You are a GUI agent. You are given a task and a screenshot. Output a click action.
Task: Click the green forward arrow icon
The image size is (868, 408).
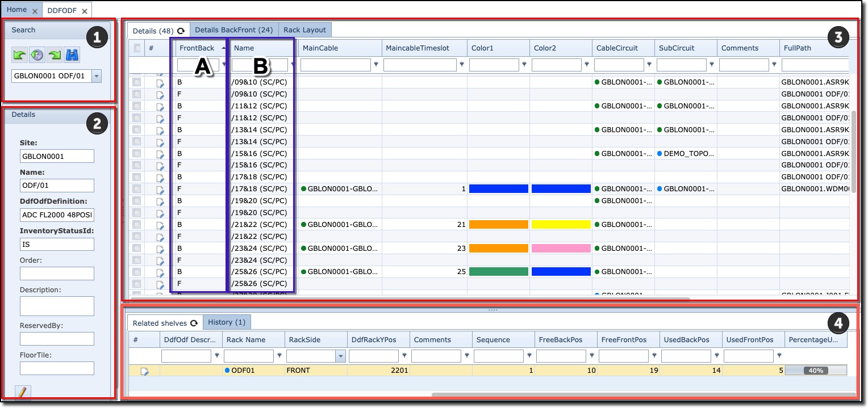pos(55,55)
